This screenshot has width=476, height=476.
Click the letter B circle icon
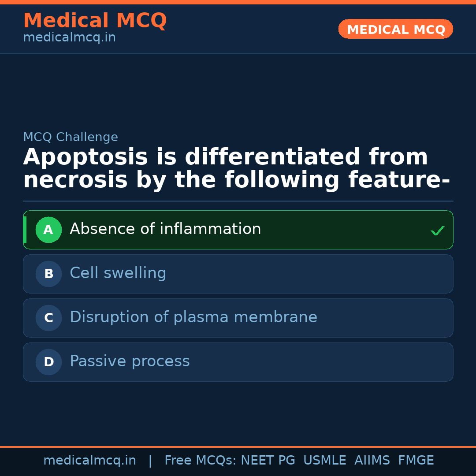[48, 274]
